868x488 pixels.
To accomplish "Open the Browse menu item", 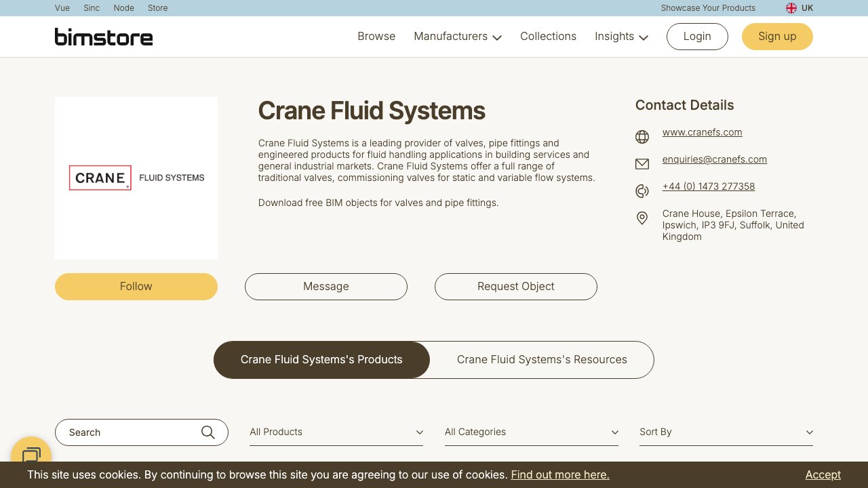I will [x=376, y=37].
